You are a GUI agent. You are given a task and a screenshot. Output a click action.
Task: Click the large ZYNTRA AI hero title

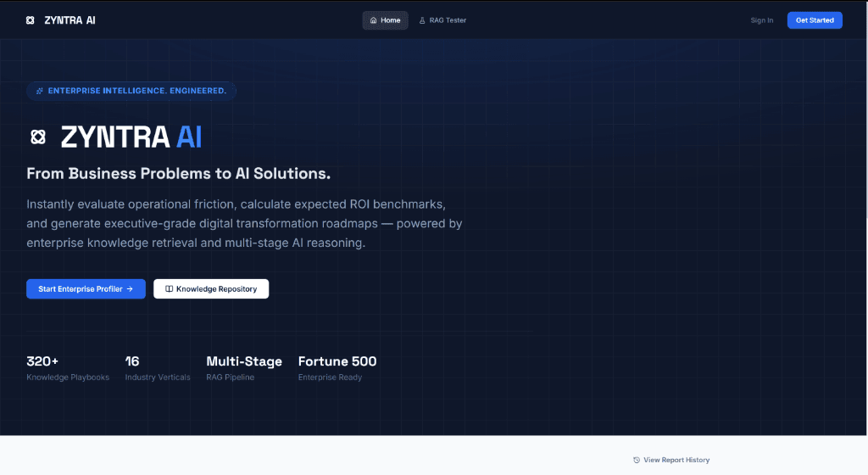(131, 137)
